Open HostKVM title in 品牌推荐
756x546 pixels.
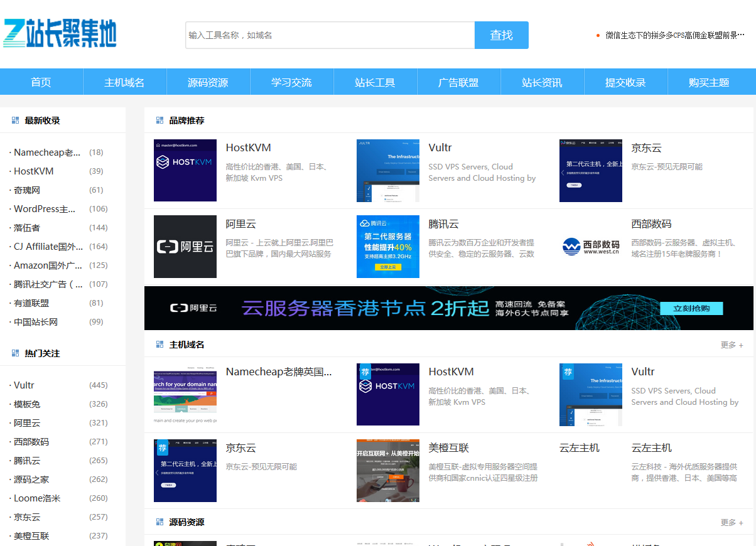249,148
